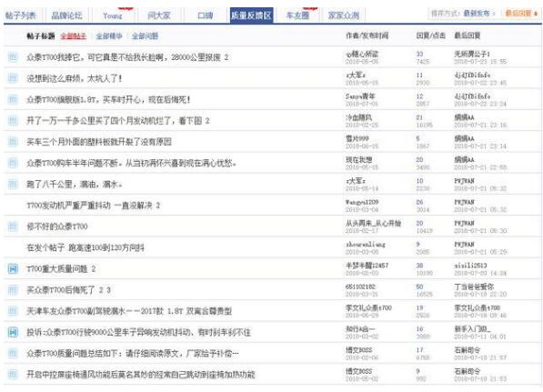Open thread 投诉:众泰T700行驶9000公里车子异响
The image size is (543, 392).
pos(138,333)
